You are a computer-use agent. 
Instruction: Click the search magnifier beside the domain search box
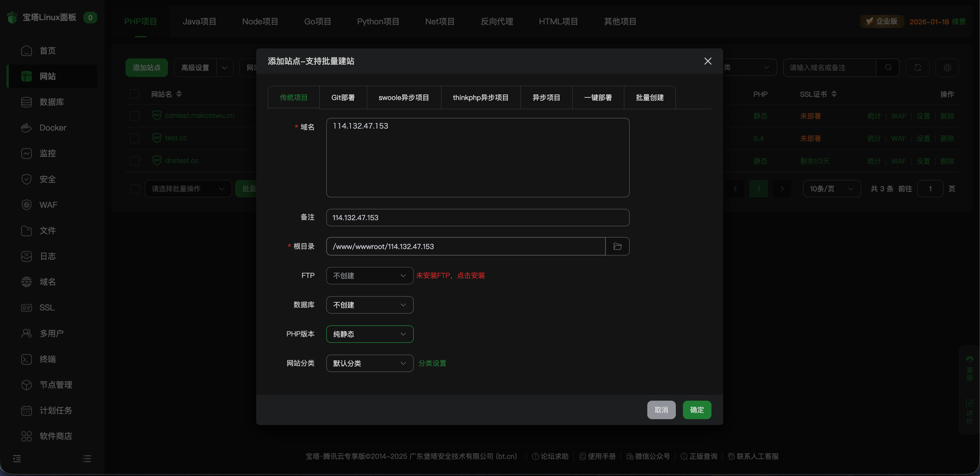[x=888, y=68]
